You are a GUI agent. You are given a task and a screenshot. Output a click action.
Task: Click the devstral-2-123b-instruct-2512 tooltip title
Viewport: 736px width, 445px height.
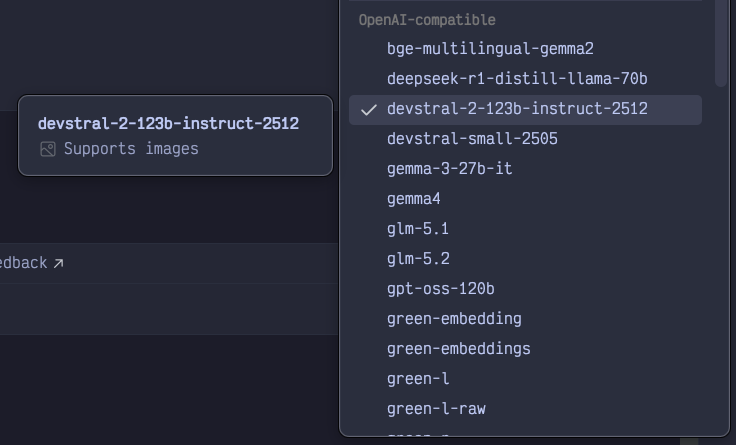point(168,123)
